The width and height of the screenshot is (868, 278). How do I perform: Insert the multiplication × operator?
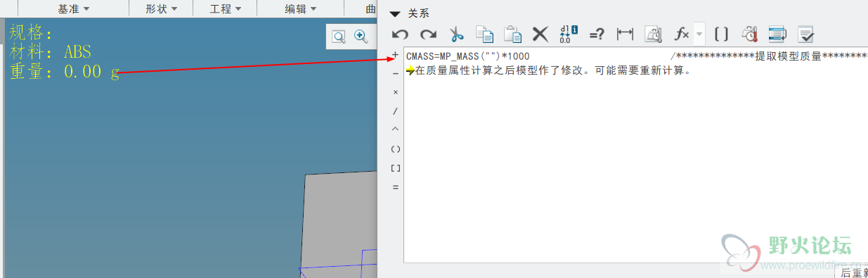[395, 92]
